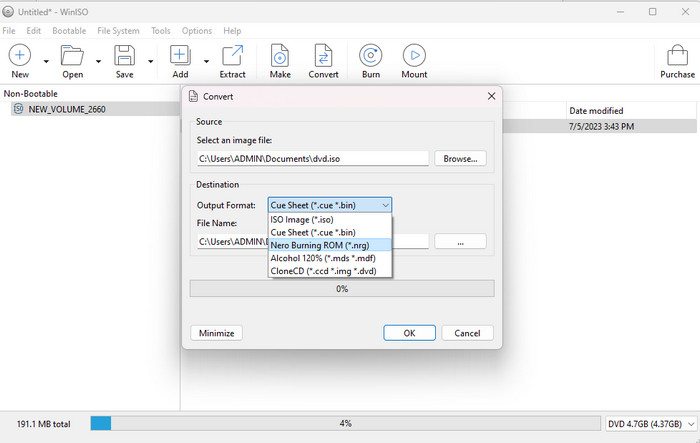
Task: Open the File menu
Action: (9, 31)
